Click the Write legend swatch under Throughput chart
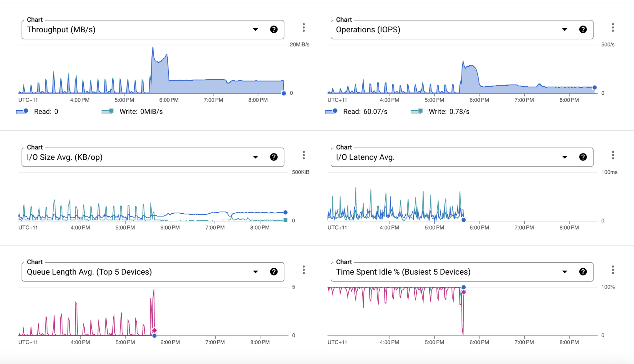 click(108, 111)
